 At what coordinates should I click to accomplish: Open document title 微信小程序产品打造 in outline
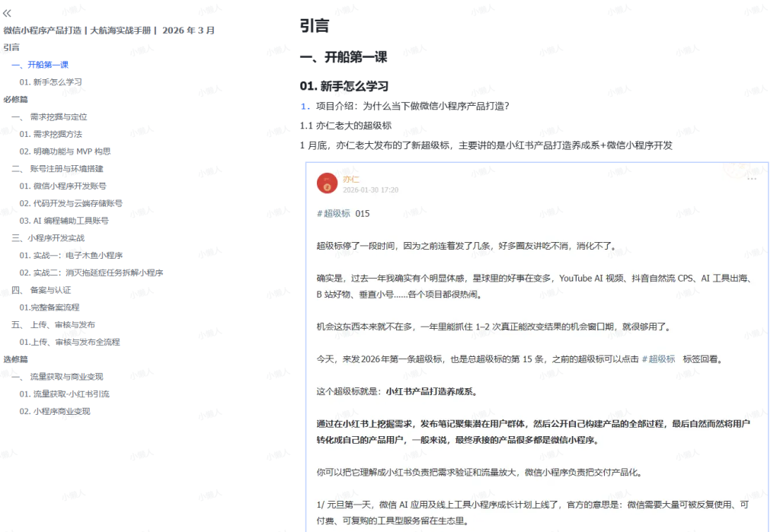109,30
